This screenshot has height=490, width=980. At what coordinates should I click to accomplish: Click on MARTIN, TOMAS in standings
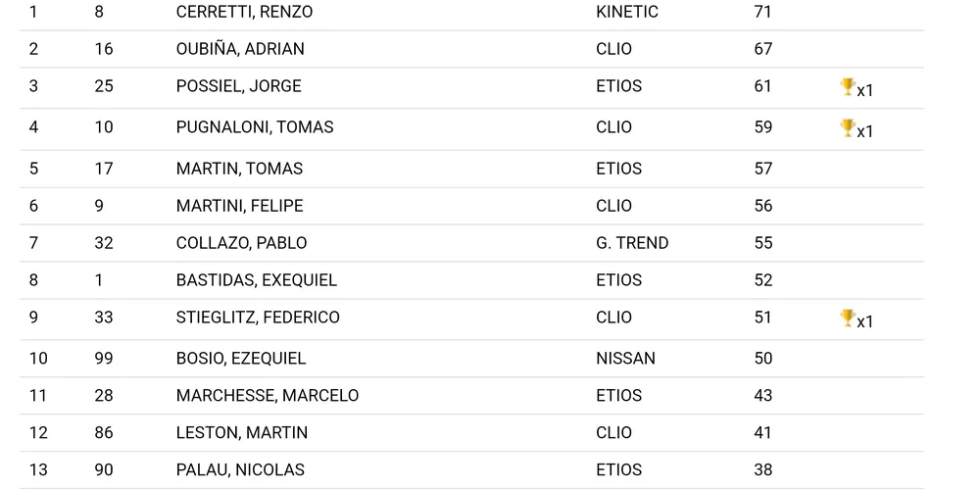[x=239, y=169]
